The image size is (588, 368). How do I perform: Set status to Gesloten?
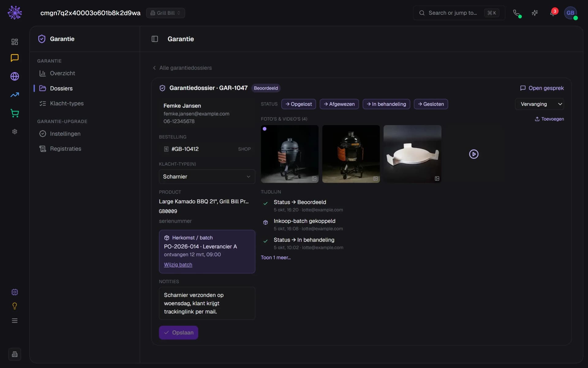[431, 104]
